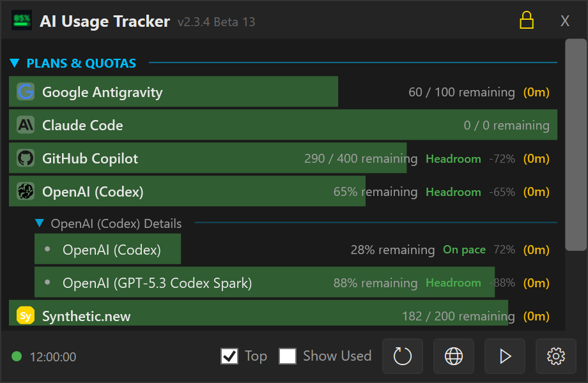Open the web globe button
The width and height of the screenshot is (588, 383).
454,356
